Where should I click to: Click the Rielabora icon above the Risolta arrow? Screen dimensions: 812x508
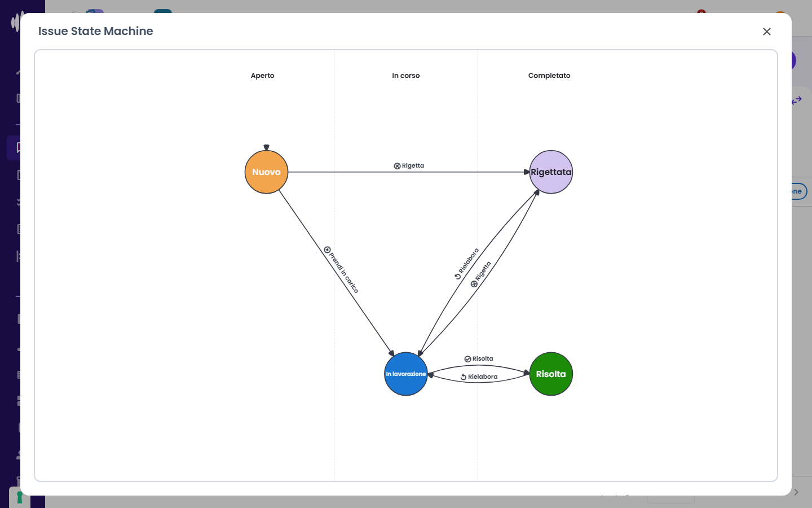pyautogui.click(x=464, y=377)
